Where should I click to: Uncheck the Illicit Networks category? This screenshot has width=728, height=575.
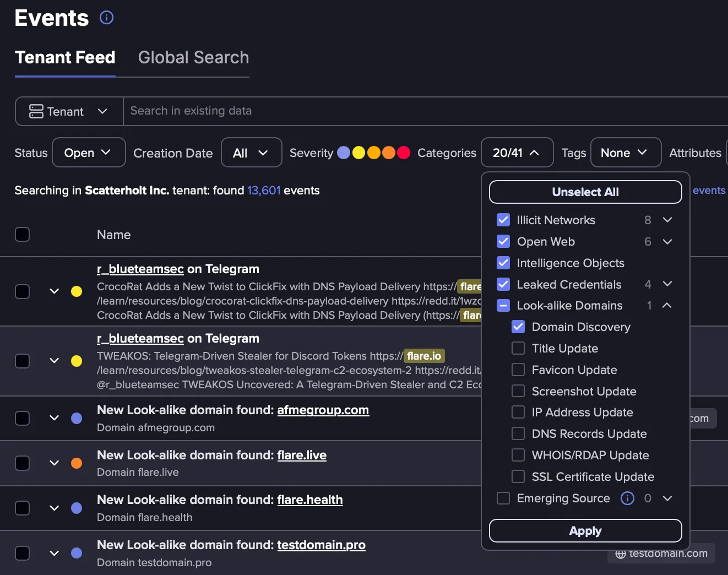point(503,220)
